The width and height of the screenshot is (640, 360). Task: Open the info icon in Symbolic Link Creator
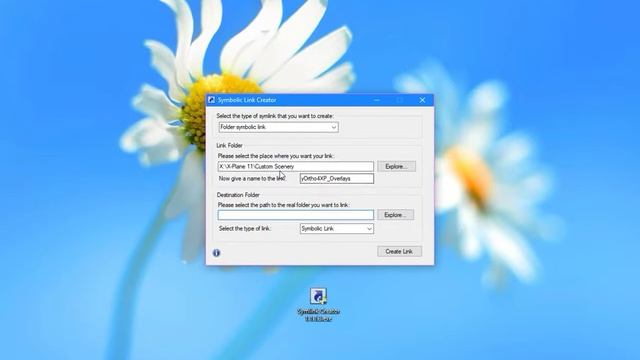click(216, 253)
